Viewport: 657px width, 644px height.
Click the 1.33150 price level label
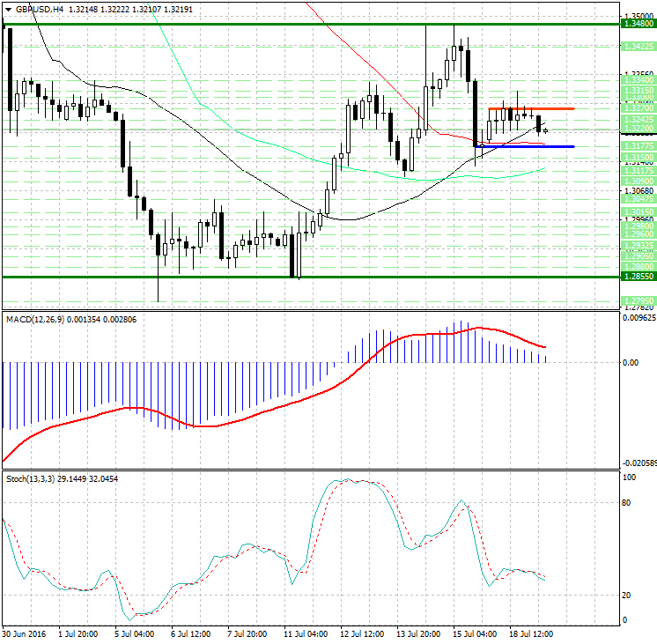pos(639,90)
